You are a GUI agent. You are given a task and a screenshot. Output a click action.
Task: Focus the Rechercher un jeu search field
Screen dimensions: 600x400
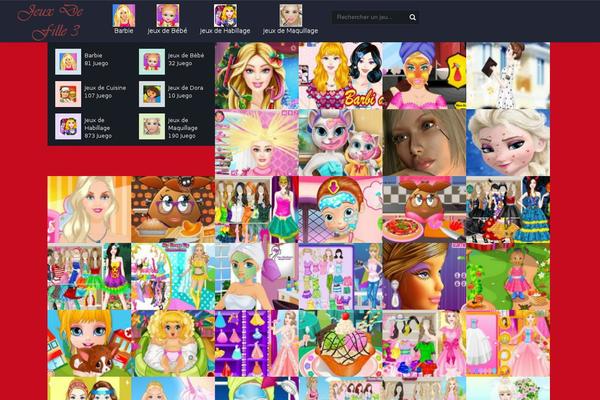click(370, 17)
